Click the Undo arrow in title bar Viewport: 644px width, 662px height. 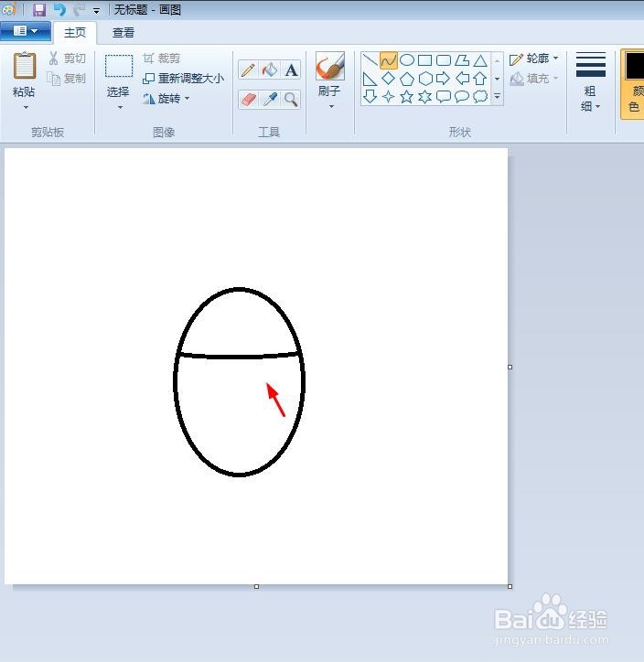pos(59,9)
